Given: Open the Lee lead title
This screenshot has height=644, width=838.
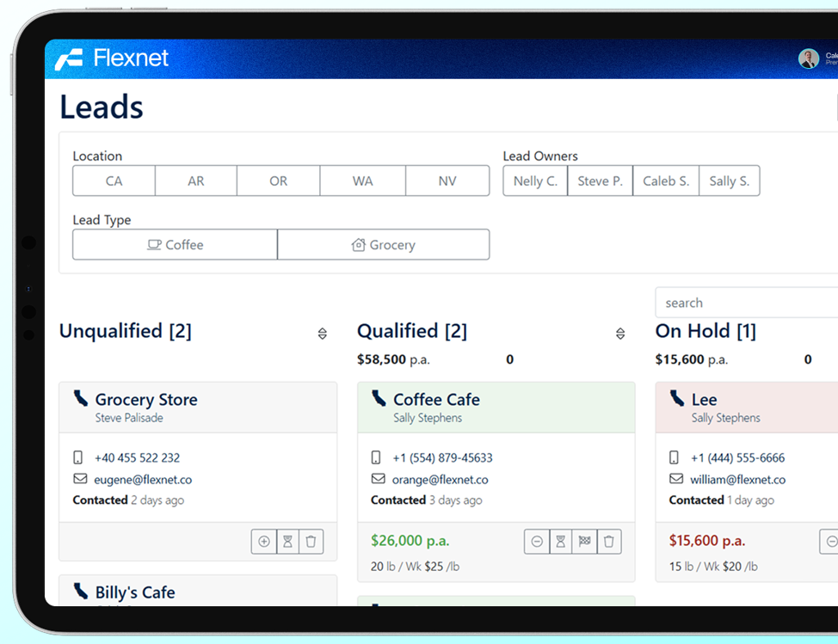Looking at the screenshot, I should coord(705,400).
